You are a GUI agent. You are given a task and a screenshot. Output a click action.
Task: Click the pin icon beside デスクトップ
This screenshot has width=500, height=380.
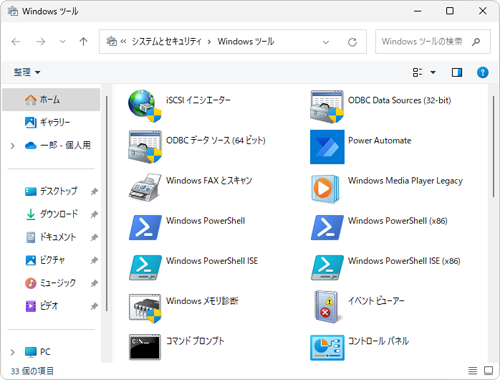(x=94, y=192)
